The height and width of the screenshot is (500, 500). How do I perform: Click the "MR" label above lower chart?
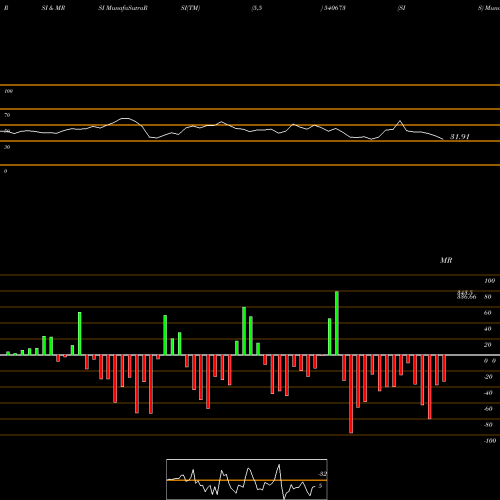pyautogui.click(x=446, y=260)
